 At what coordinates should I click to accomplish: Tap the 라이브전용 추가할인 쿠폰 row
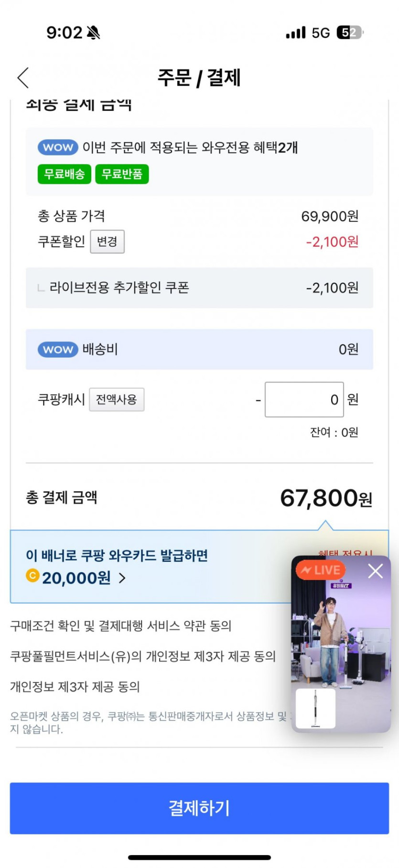(199, 288)
